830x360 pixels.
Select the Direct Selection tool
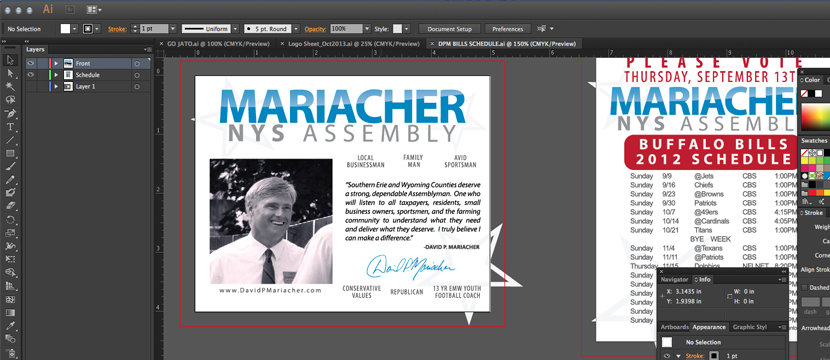10,73
